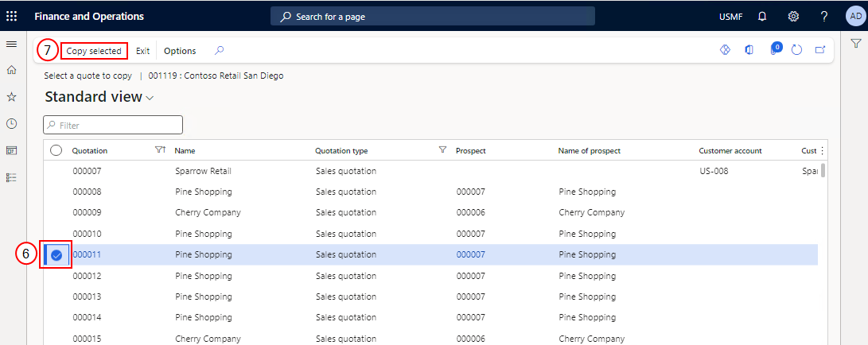Image resolution: width=868 pixels, height=345 pixels.
Task: Show the filter pane funnel icon
Action: coord(855,43)
